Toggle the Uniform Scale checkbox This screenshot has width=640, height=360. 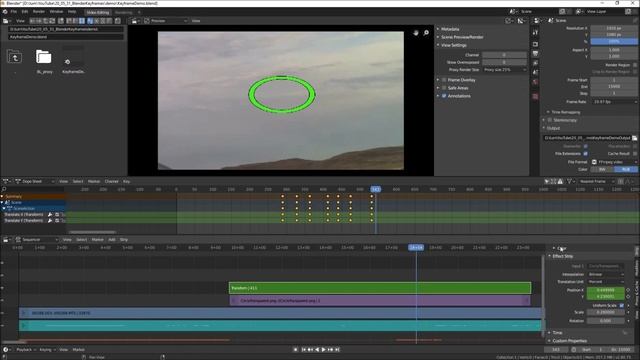pyautogui.click(x=622, y=305)
